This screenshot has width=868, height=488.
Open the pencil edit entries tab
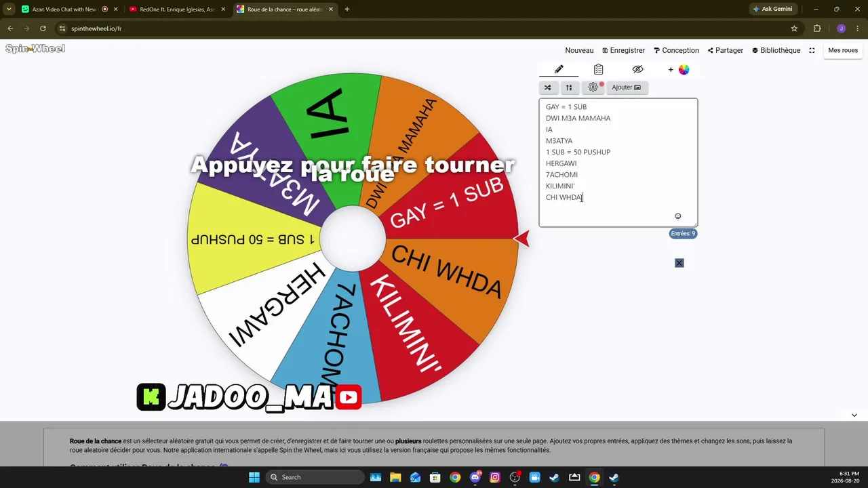[x=559, y=69]
